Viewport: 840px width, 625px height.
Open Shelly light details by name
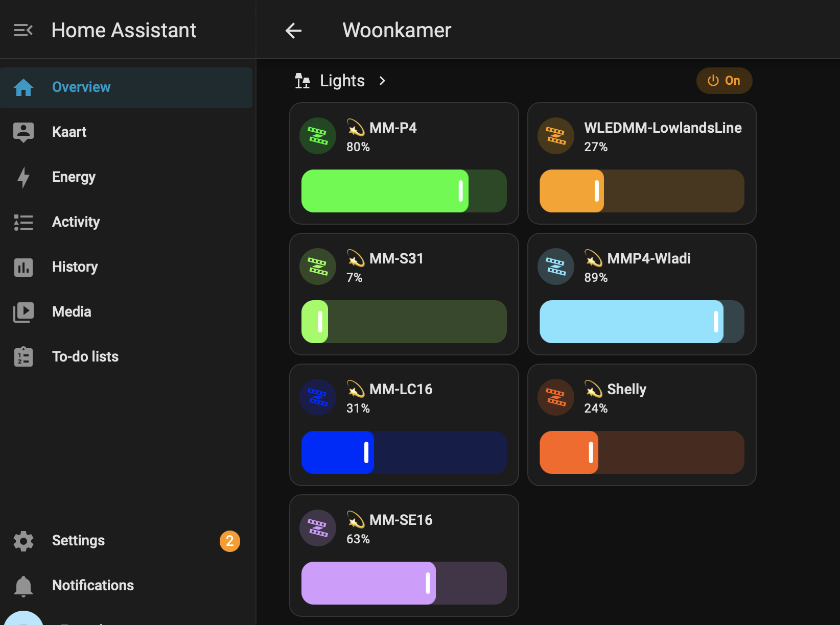626,389
